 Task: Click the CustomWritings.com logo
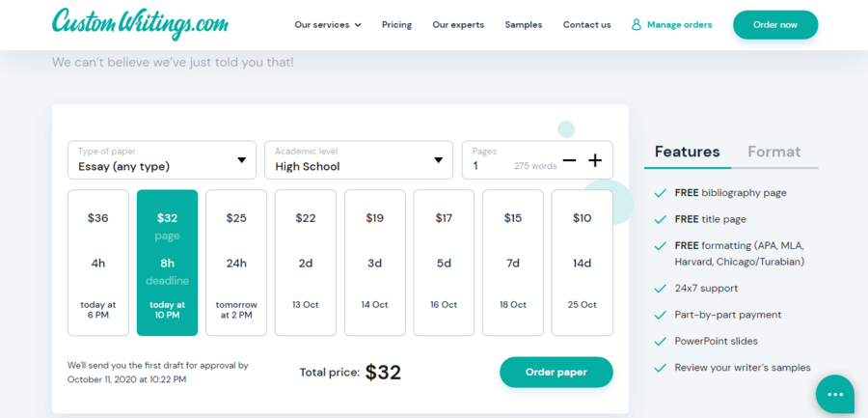140,24
